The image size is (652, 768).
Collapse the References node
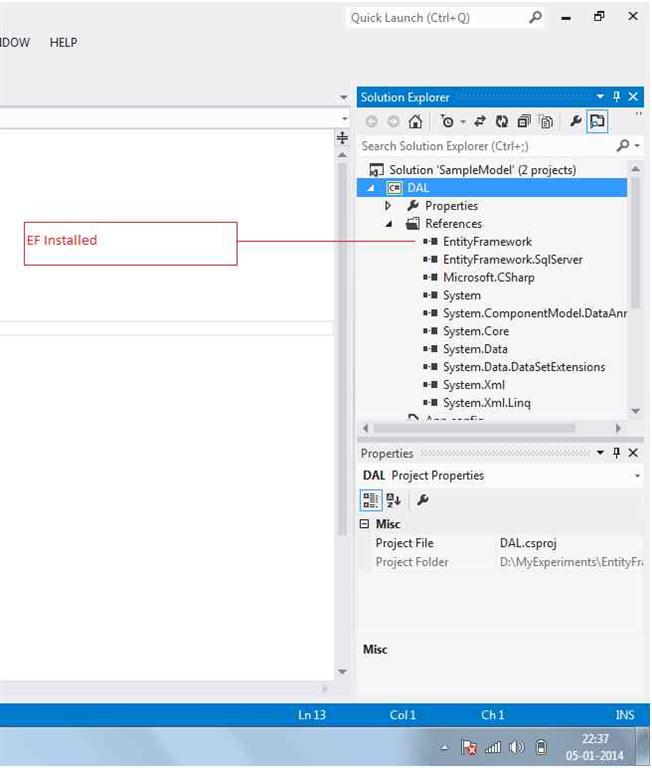(389, 224)
